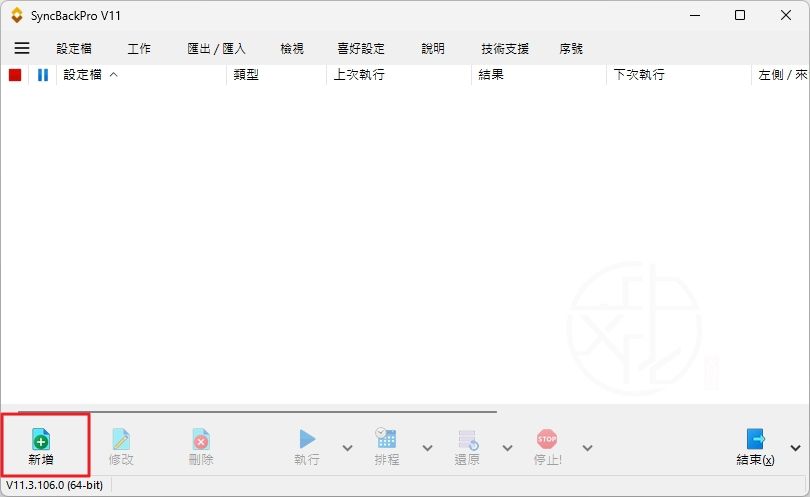Click the red stop column header icon
This screenshot has height=497, width=810.
point(15,75)
